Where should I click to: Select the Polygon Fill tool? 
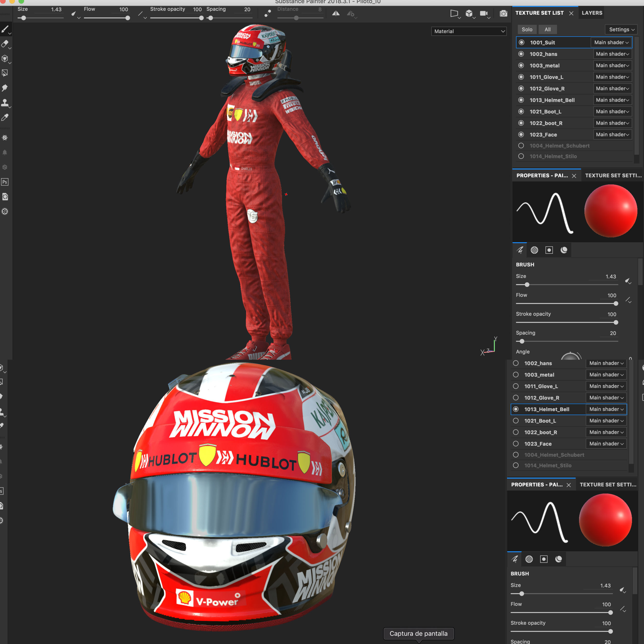[x=5, y=73]
